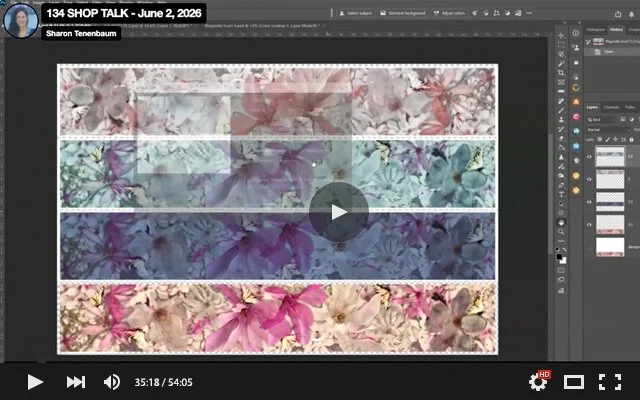This screenshot has height=400, width=640.
Task: Select the Lasso tool
Action: coord(562,54)
